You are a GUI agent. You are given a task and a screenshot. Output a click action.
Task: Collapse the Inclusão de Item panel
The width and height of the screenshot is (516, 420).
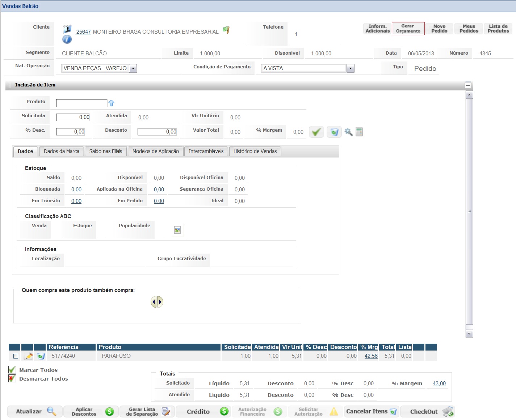point(468,85)
